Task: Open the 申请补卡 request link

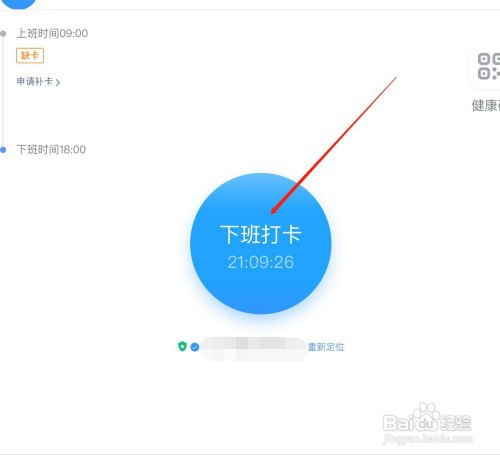Action: [x=35, y=81]
